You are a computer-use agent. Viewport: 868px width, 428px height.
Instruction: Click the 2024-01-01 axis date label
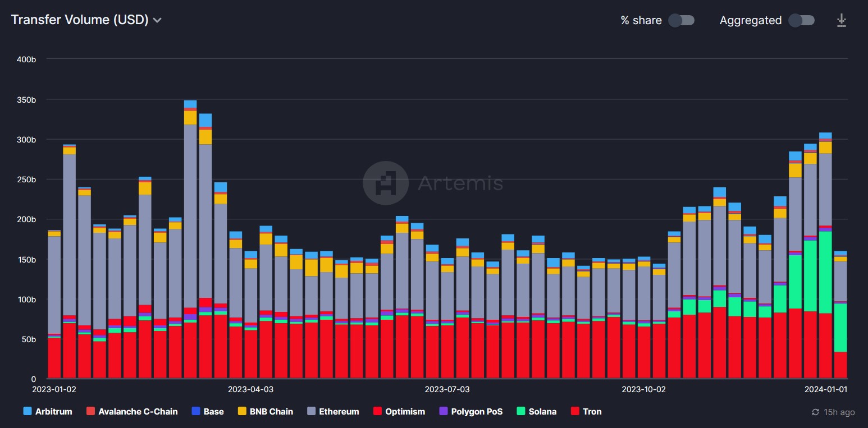coord(826,389)
